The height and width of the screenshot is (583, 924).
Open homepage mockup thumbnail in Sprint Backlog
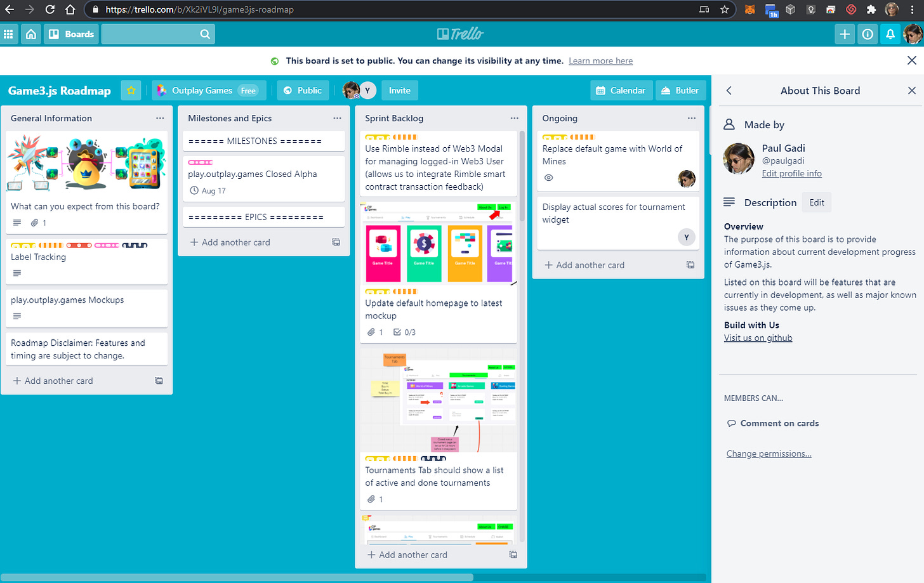click(x=439, y=243)
